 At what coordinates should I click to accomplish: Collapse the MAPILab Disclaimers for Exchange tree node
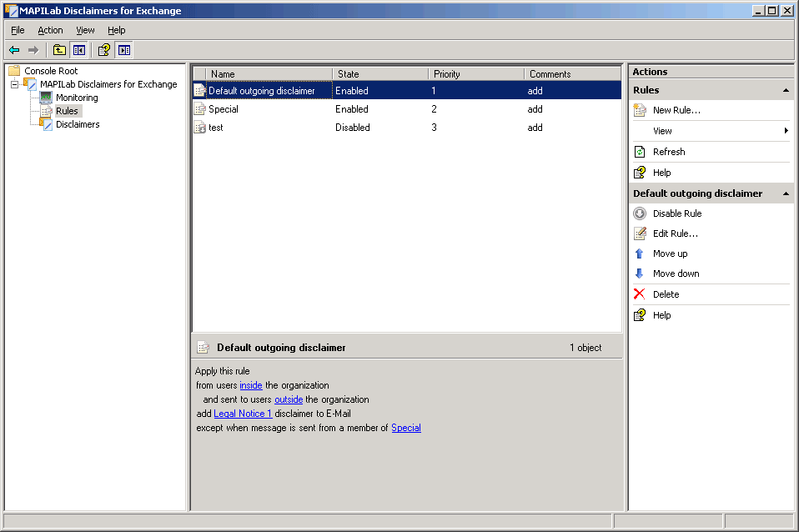[x=14, y=84]
